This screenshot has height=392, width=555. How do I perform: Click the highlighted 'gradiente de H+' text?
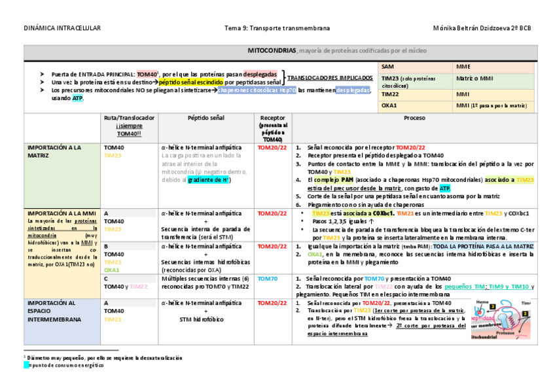coord(207,179)
